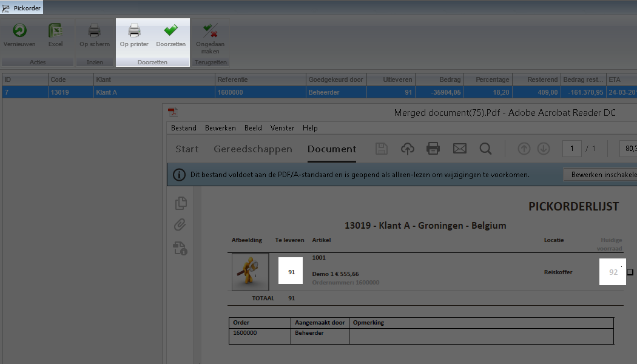Tick the checkbox beside stock 92
This screenshot has width=637, height=364.
pyautogui.click(x=630, y=272)
